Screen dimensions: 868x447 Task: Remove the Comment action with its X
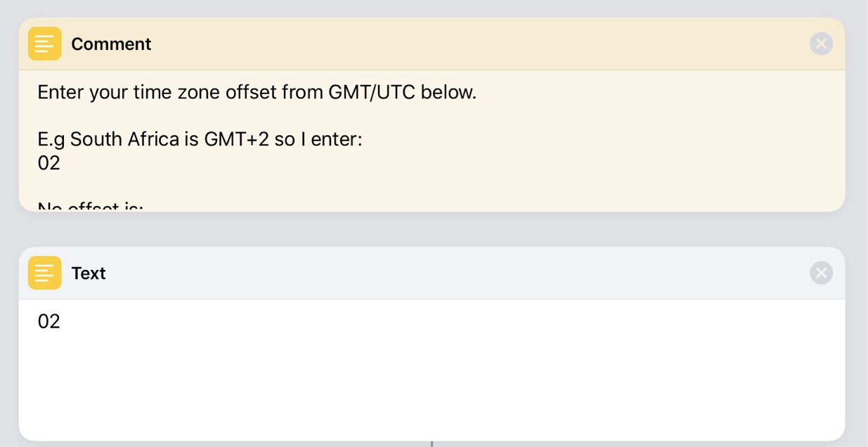[x=821, y=44]
